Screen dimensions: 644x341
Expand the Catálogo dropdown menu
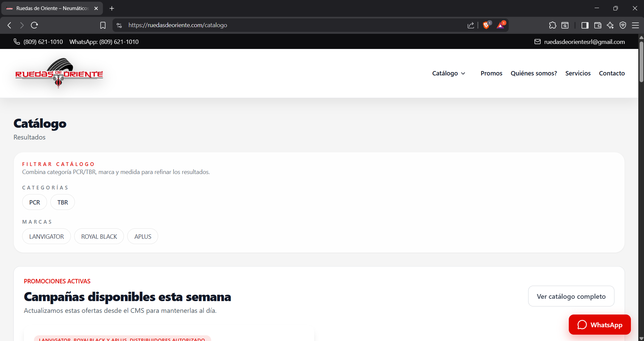pos(449,73)
